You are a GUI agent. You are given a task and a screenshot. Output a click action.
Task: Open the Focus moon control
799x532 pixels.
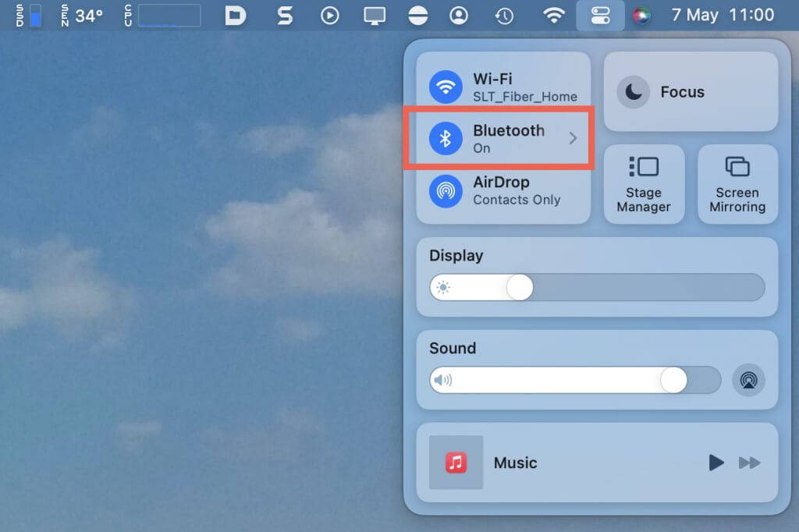pyautogui.click(x=633, y=92)
